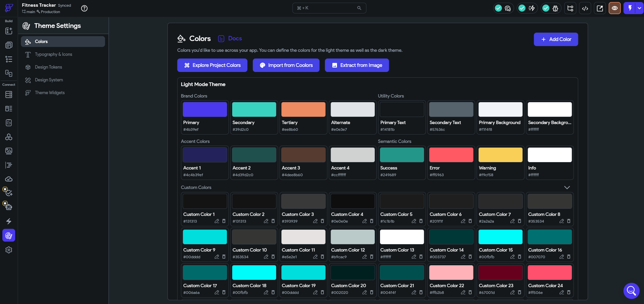Open the Storyboard icon in Build section

tap(9, 73)
